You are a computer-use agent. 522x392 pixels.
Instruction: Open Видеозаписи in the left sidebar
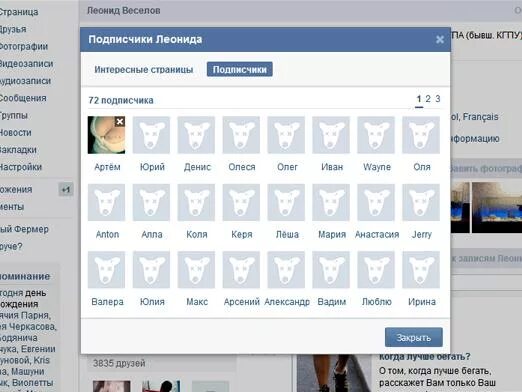coord(26,64)
